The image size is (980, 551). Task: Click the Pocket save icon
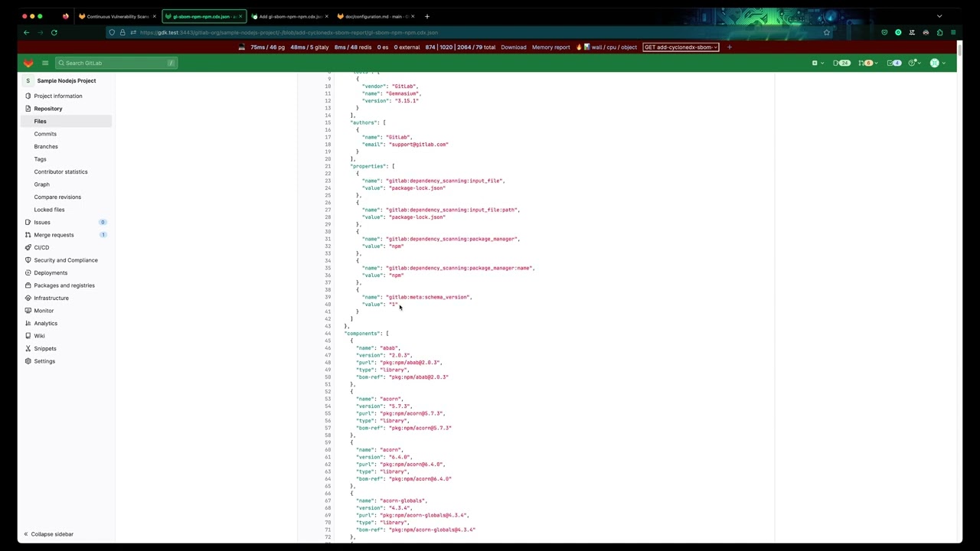884,32
